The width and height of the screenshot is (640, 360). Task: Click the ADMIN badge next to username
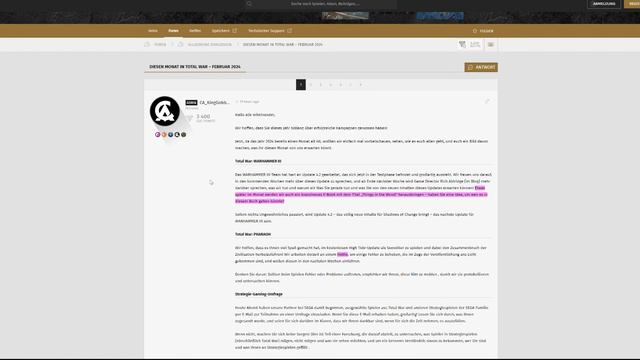[x=191, y=102]
